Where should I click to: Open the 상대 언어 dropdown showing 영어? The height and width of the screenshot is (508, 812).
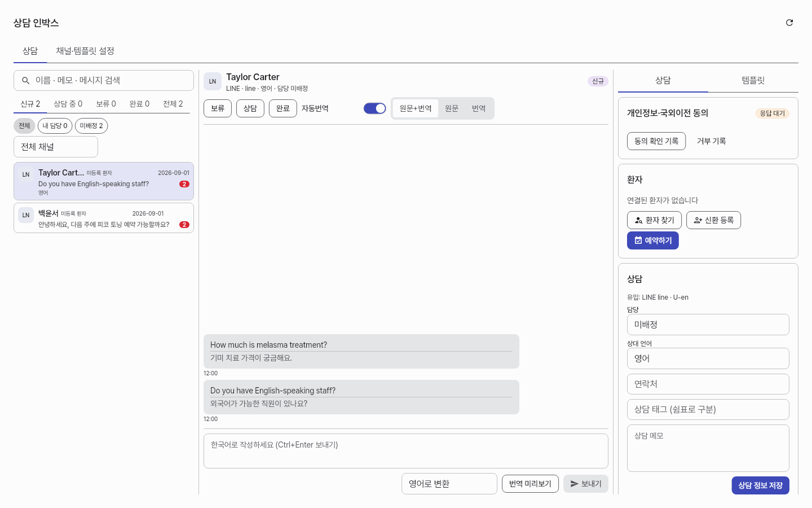708,358
